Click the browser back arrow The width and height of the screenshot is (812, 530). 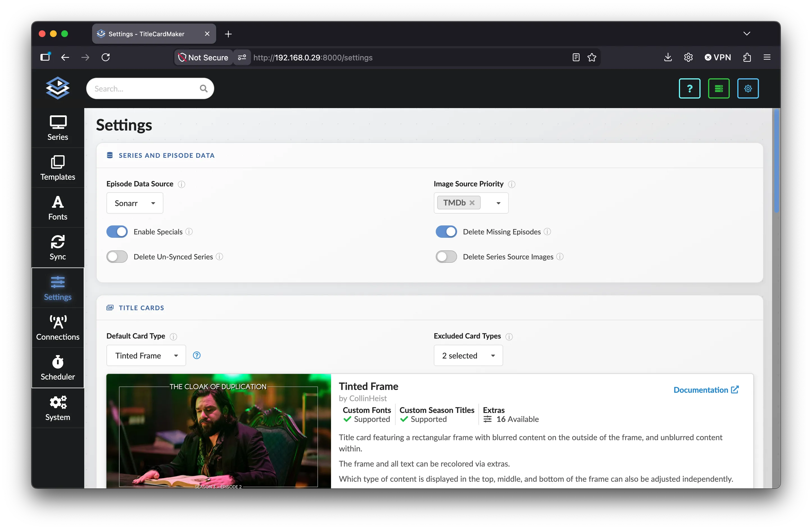pos(65,57)
